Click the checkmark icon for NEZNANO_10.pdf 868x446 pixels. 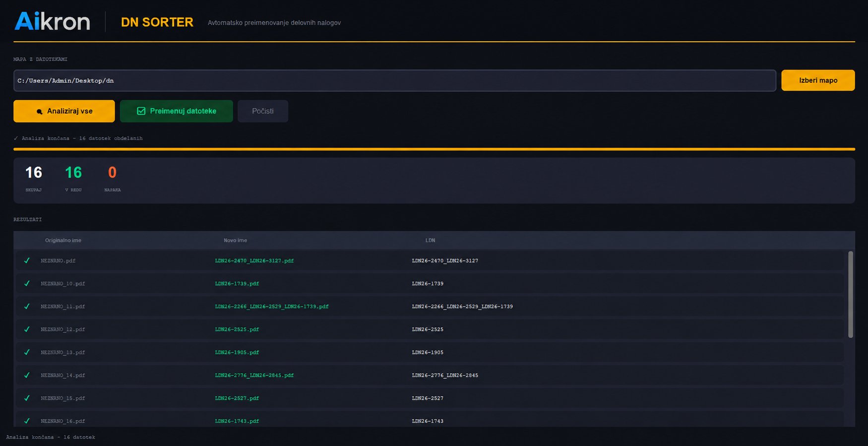(x=27, y=283)
